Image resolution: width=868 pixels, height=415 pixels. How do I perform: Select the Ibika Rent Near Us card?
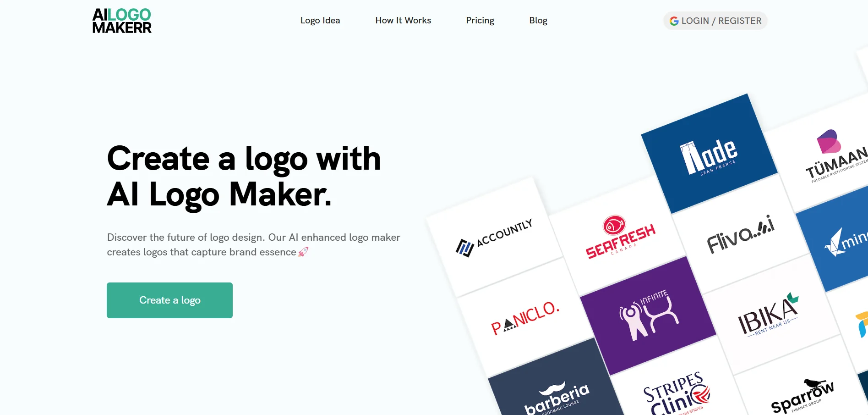click(771, 315)
